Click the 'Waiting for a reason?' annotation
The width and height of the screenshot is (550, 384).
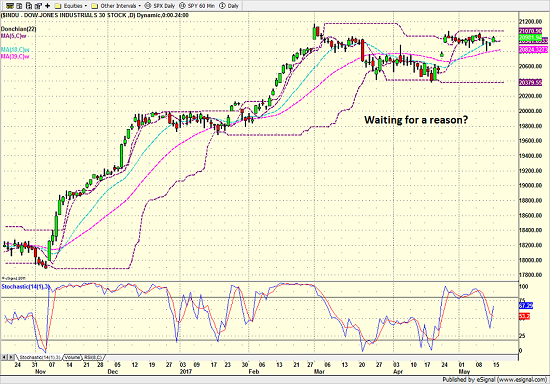click(416, 120)
